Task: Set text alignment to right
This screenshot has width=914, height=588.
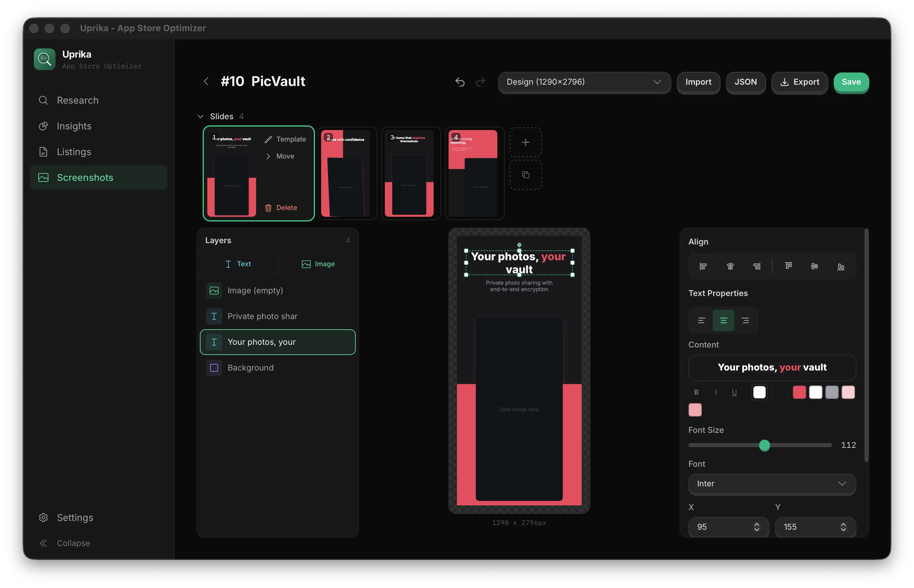Action: pos(745,320)
